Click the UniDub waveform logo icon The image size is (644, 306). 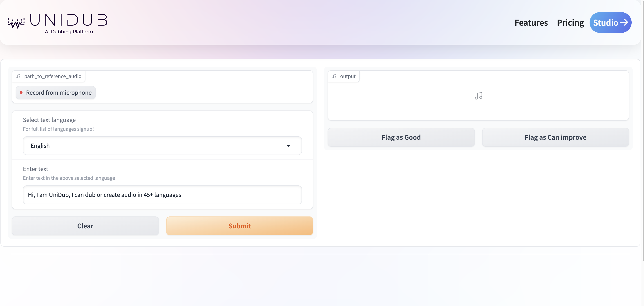tap(16, 23)
